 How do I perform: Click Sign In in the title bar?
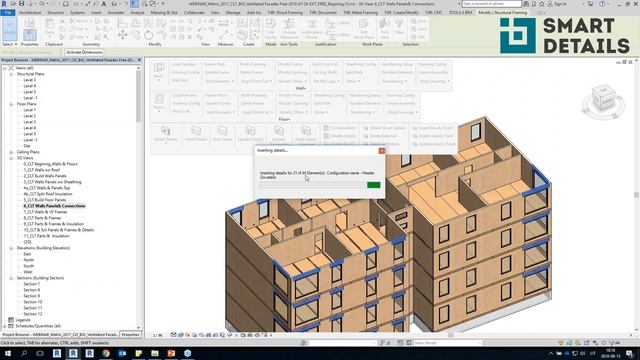tap(558, 4)
